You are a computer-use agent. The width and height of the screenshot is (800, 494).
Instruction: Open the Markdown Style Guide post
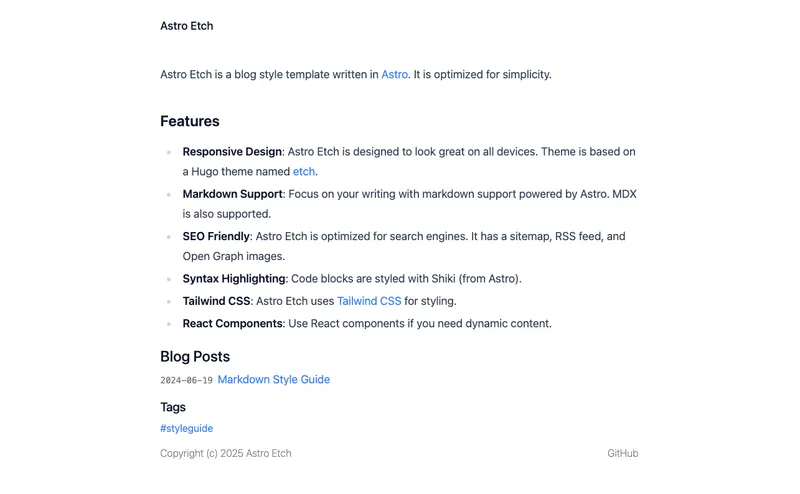point(273,380)
